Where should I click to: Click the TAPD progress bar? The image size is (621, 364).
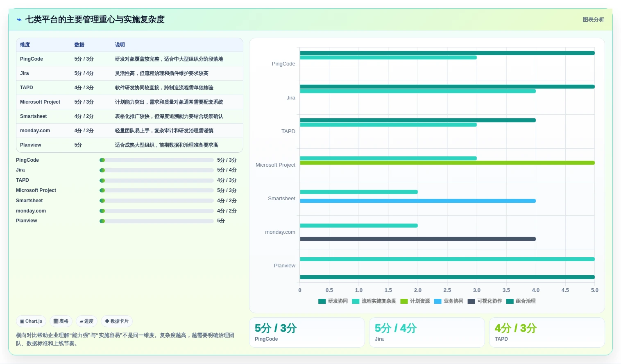[x=156, y=181]
